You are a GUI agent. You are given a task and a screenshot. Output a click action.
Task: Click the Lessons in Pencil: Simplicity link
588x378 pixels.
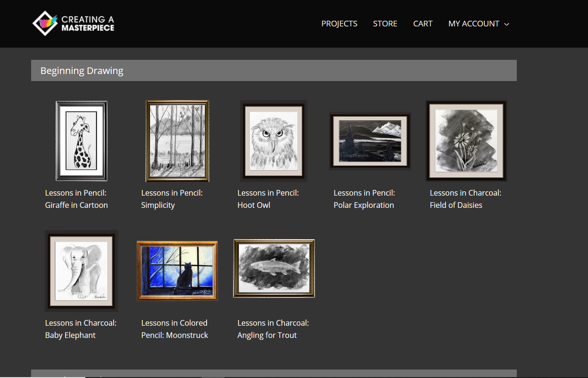click(172, 199)
